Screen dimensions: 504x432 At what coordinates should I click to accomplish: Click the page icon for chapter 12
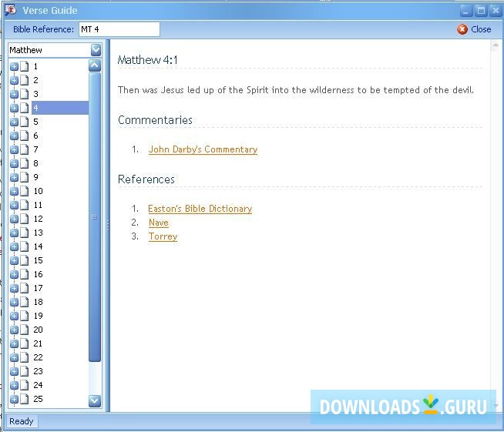(x=25, y=219)
